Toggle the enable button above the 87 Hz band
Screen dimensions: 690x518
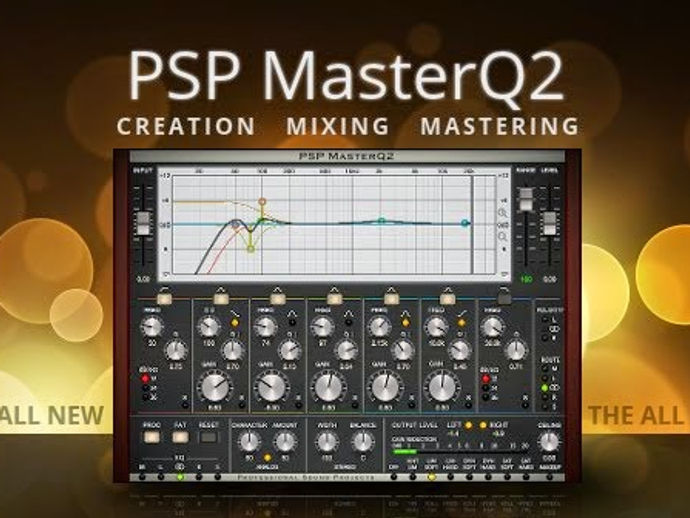coord(334,299)
